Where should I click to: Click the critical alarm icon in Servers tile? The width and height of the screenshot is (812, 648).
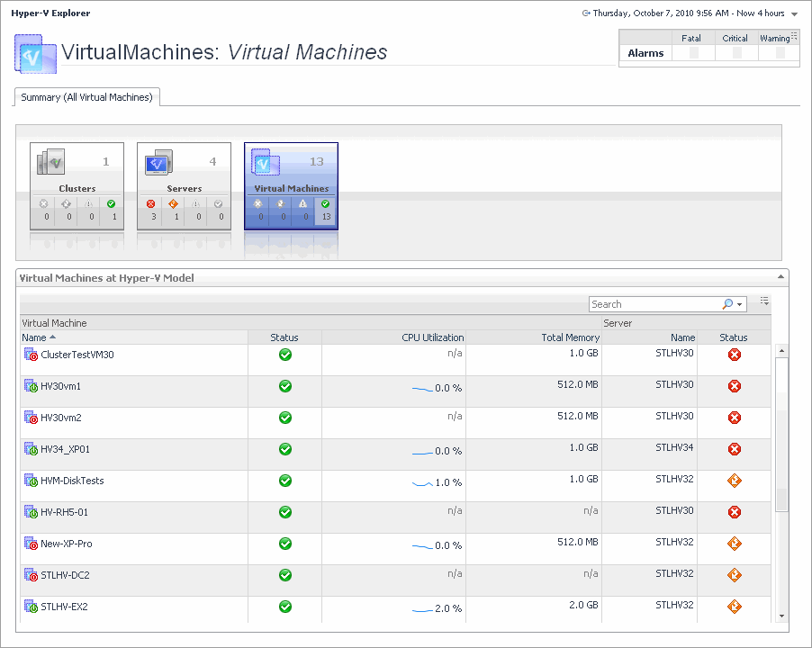174,204
